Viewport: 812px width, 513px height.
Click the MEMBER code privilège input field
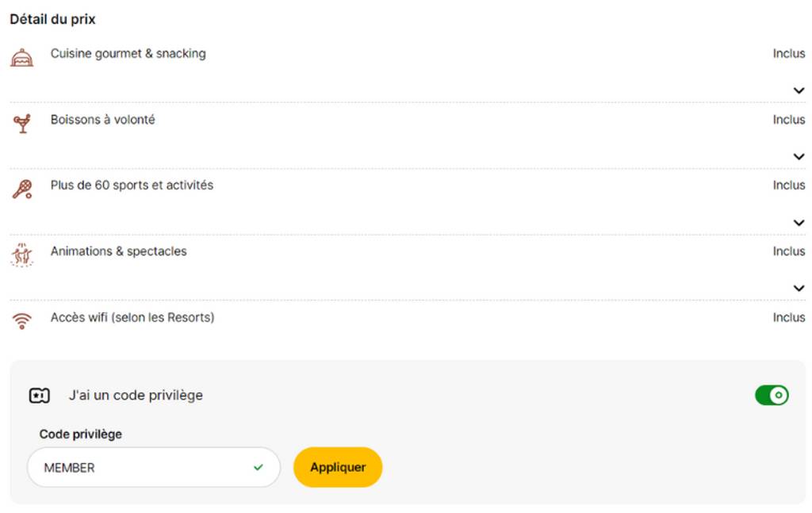coord(154,468)
